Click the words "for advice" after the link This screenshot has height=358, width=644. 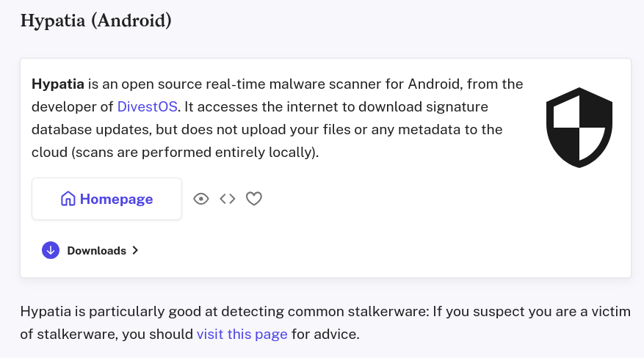click(324, 335)
